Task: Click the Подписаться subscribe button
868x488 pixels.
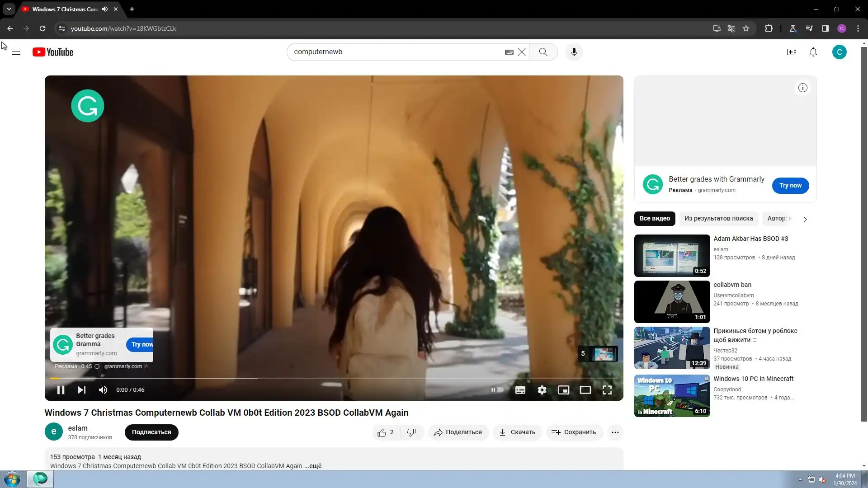Action: 151,432
